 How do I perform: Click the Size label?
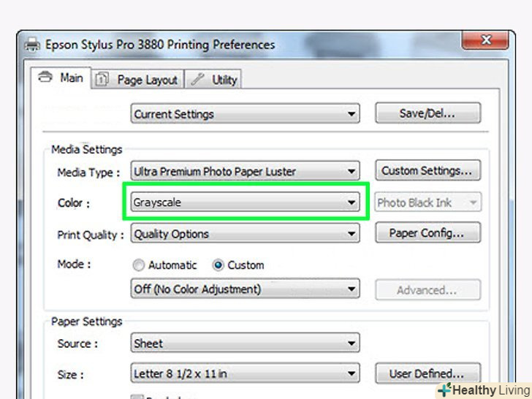71,375
